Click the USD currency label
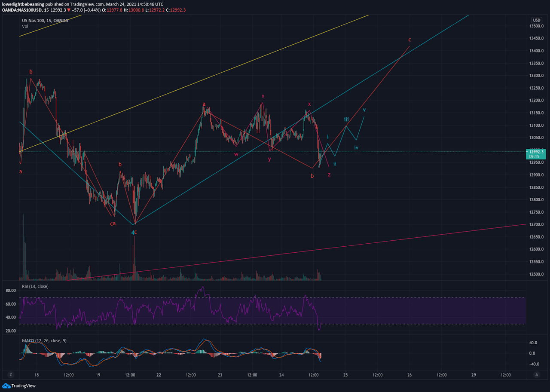The image size is (550, 392). [x=537, y=20]
